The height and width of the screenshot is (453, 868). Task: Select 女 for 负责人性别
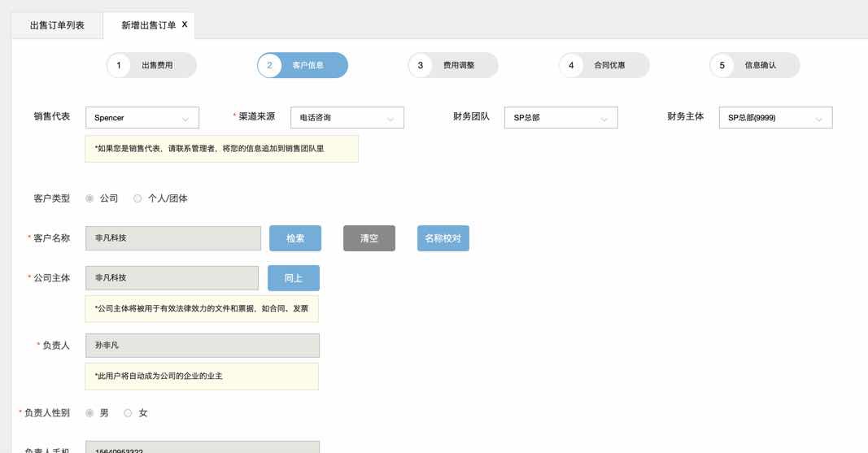[128, 413]
